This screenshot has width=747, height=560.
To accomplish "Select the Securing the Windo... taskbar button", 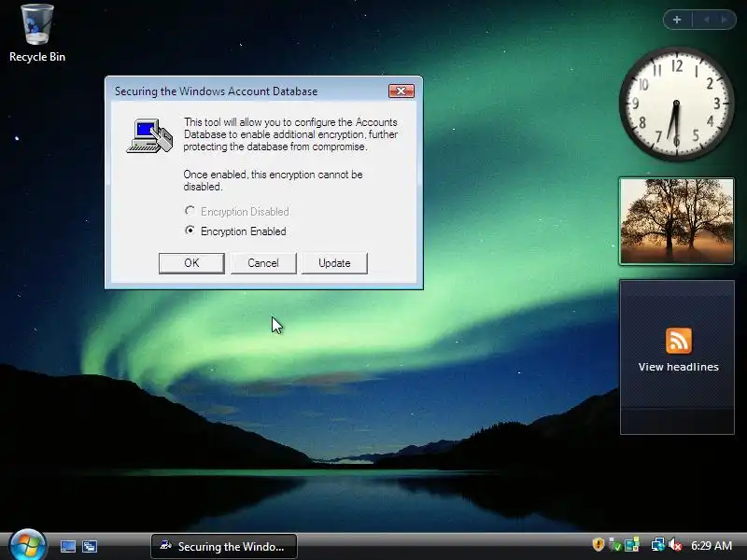I will 224,546.
